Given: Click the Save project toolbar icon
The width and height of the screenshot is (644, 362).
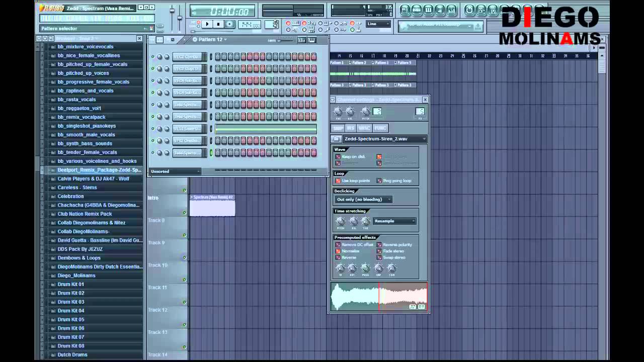Looking at the screenshot, I should (481, 10).
